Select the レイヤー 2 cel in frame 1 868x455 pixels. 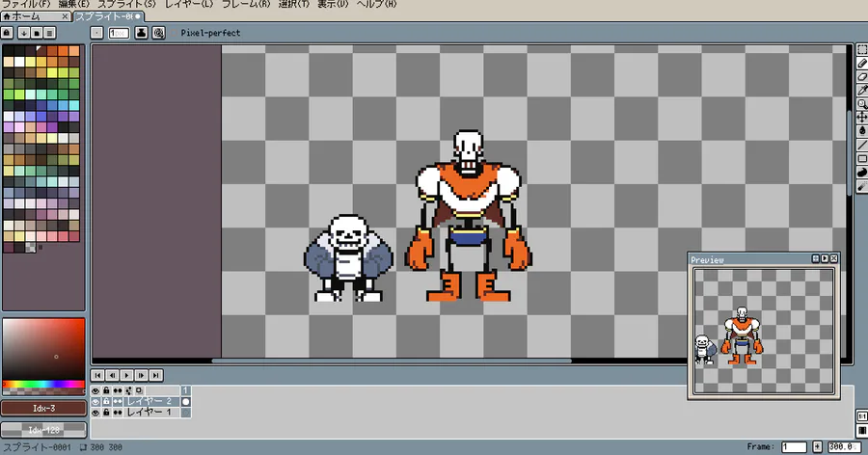coord(186,402)
